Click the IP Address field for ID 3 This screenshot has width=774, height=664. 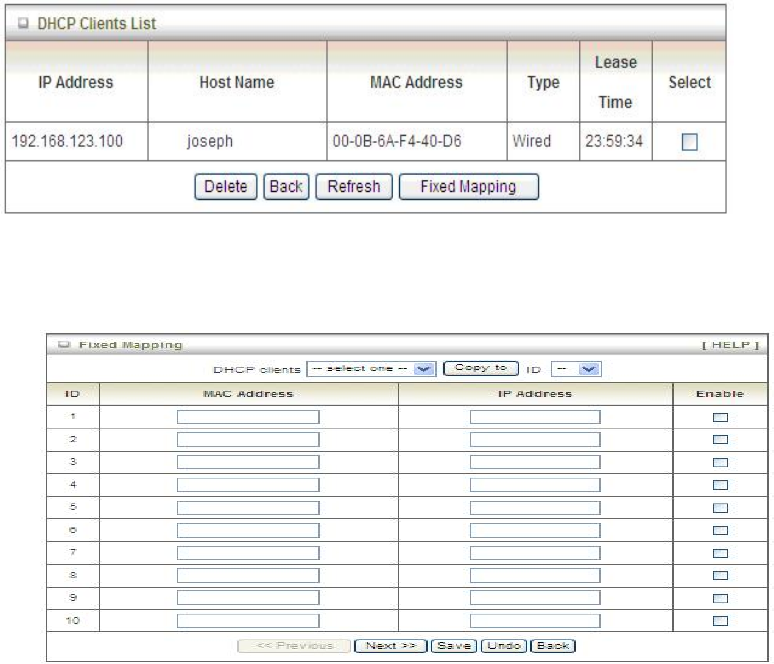(x=535, y=462)
